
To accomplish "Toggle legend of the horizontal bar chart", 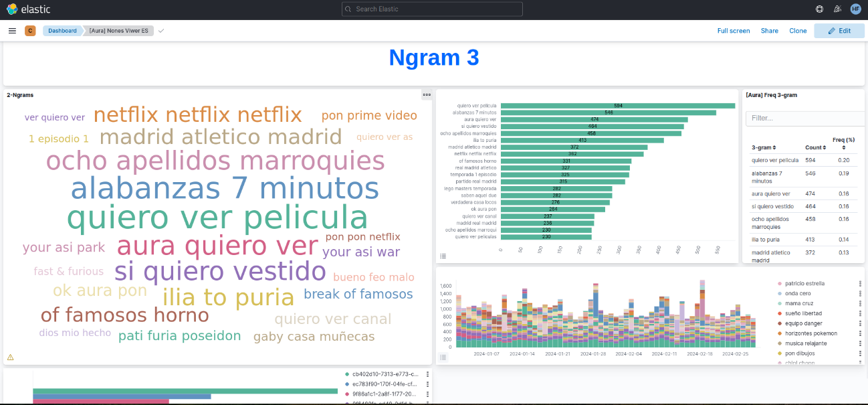I will coord(443,256).
